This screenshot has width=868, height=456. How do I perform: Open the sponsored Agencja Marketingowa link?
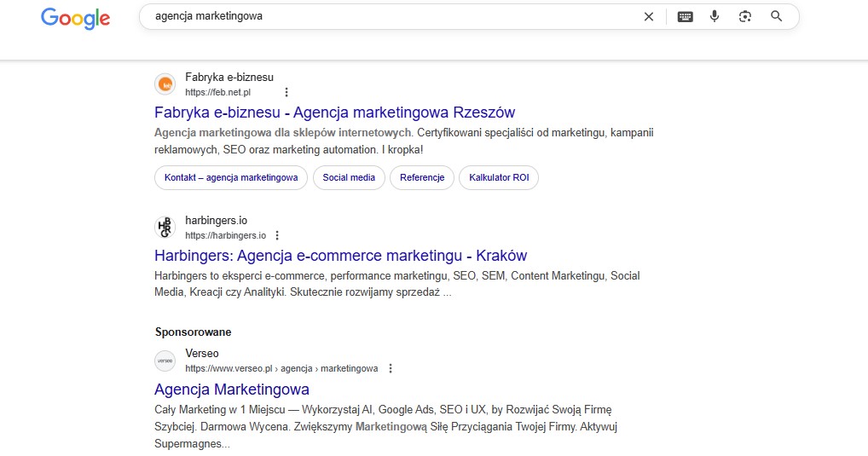click(232, 390)
